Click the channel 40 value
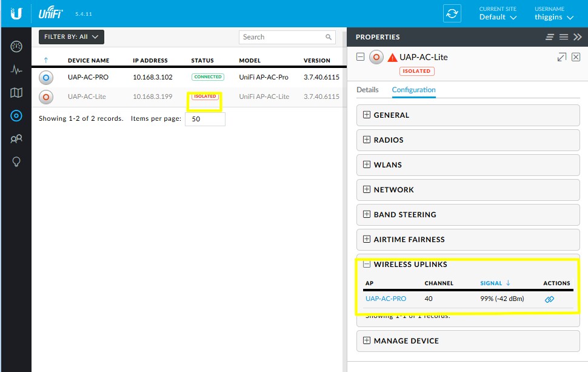The image size is (588, 372). click(428, 299)
